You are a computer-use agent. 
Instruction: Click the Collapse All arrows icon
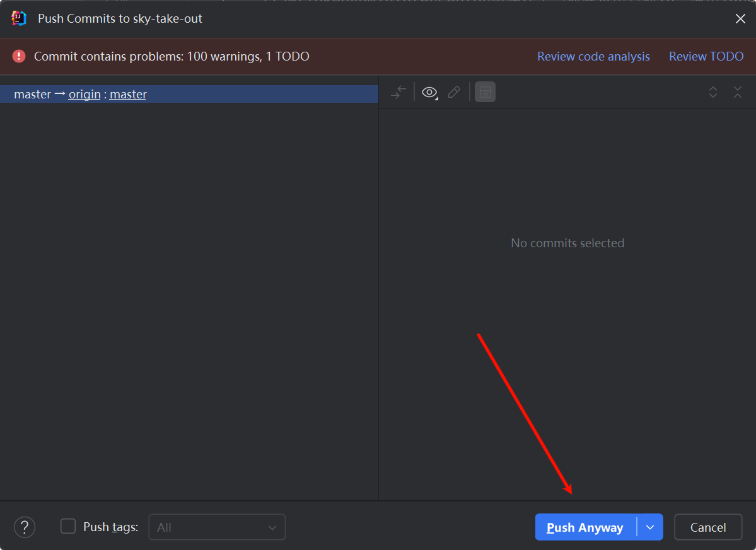[x=738, y=92]
